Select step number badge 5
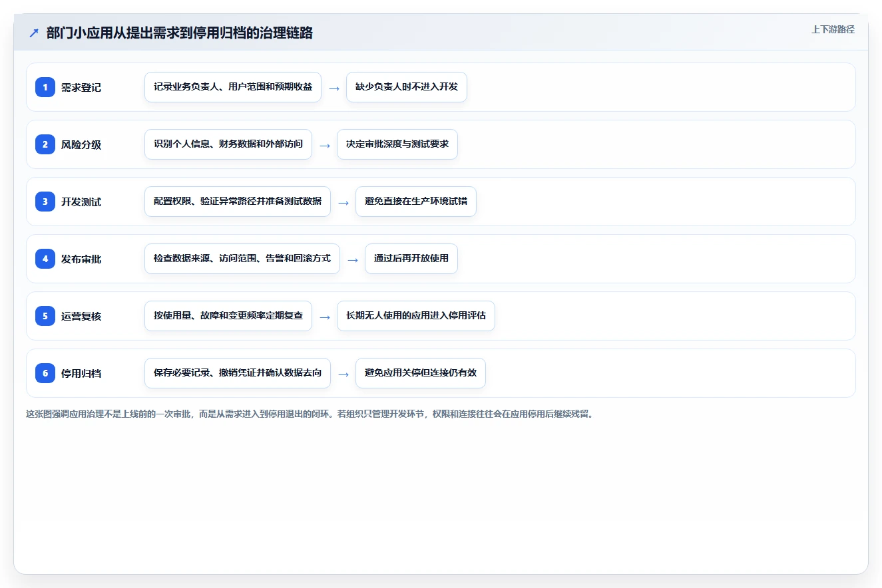Screen dimensions: 882x588 pyautogui.click(x=45, y=316)
